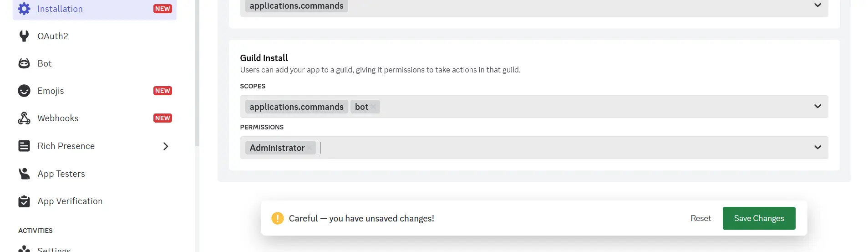Click Reset to discard changes
The image size is (868, 252).
tap(700, 218)
